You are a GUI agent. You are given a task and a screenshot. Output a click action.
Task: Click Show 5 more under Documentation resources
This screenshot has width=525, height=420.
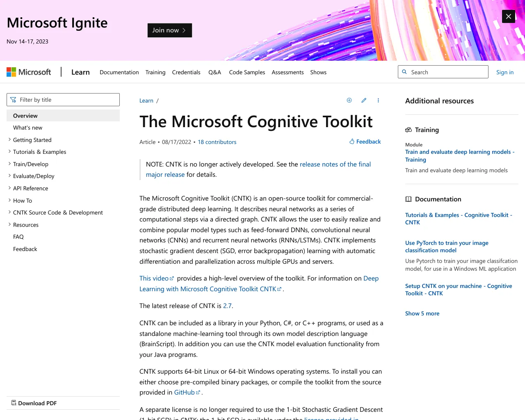(x=422, y=313)
